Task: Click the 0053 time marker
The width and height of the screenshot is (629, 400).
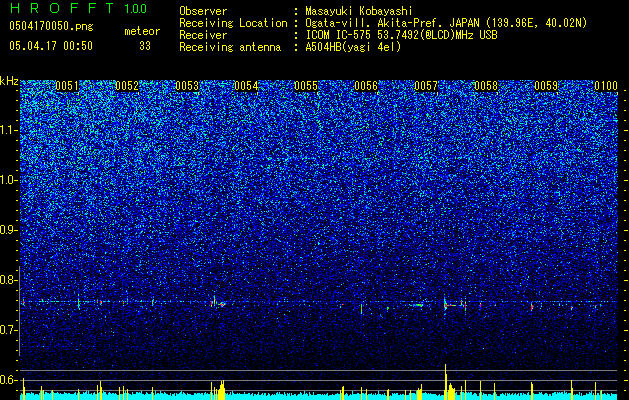Action: pyautogui.click(x=187, y=86)
